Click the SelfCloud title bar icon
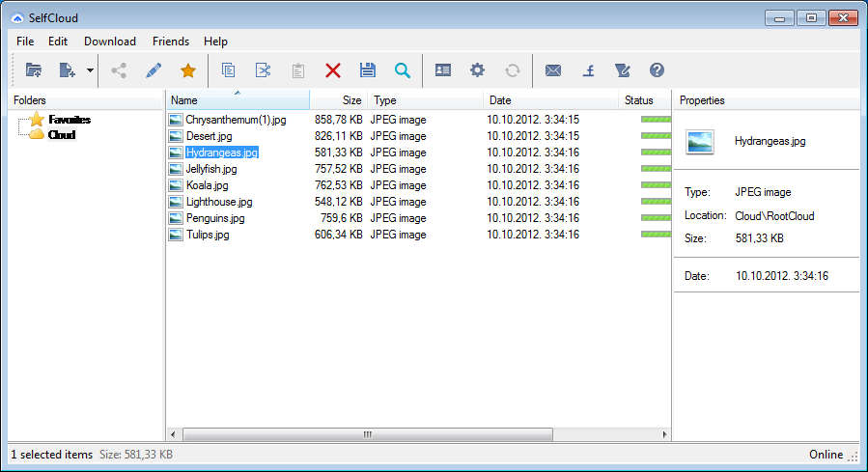Screen dimensions: 868x472 pyautogui.click(x=17, y=18)
